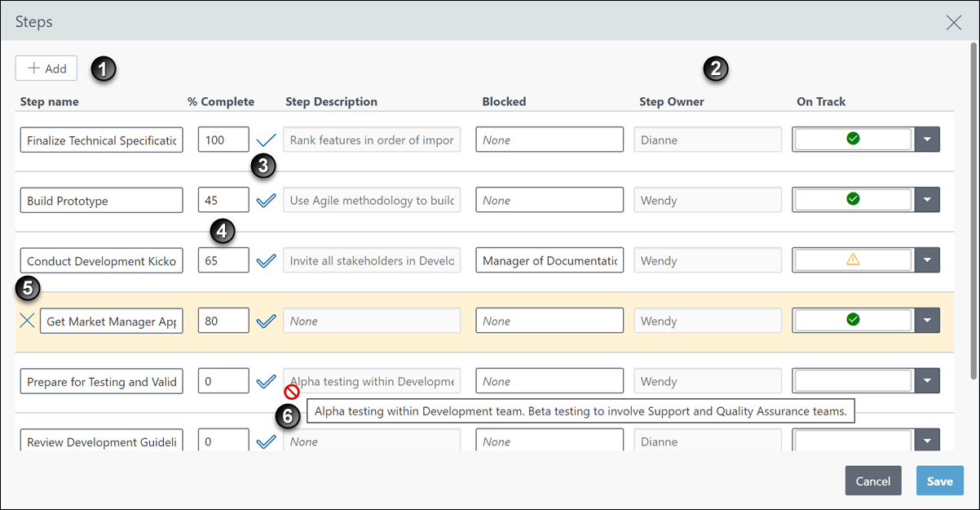Click % Complete field showing 80
980x510 pixels.
pyautogui.click(x=223, y=321)
